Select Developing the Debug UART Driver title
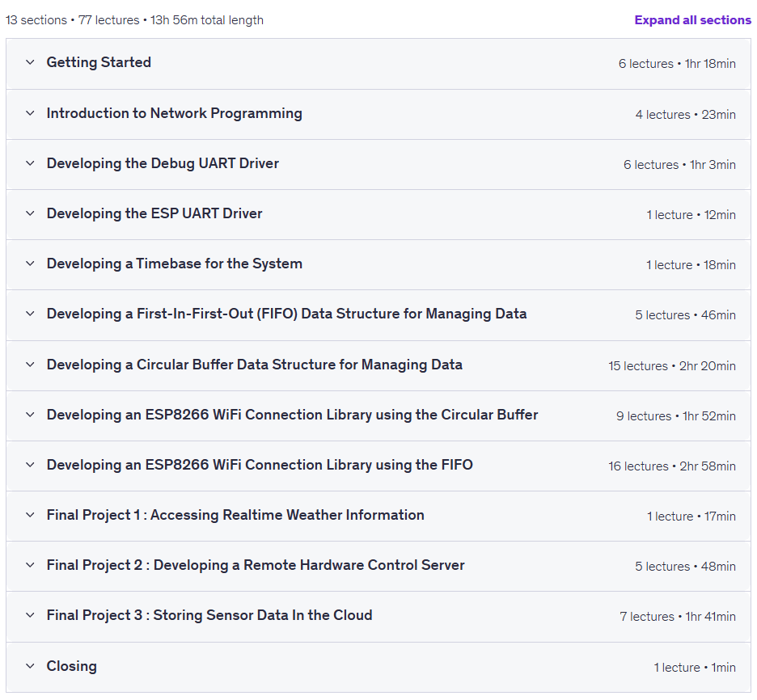 pyautogui.click(x=163, y=163)
